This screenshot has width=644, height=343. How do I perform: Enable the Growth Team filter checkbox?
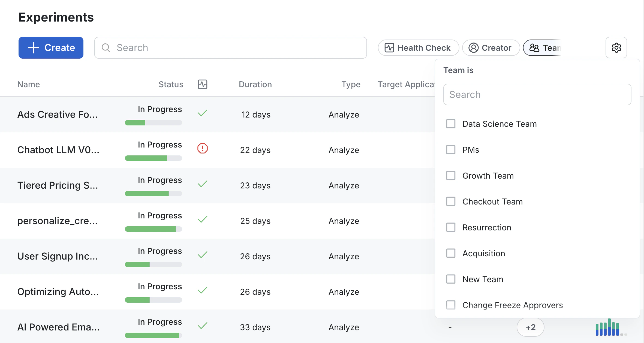(x=451, y=176)
